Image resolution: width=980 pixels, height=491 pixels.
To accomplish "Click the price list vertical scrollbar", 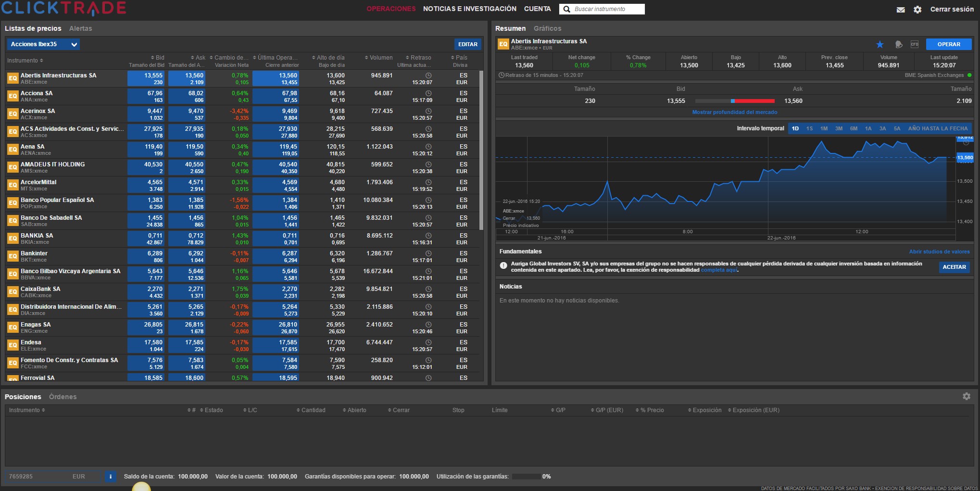I will click(x=481, y=150).
